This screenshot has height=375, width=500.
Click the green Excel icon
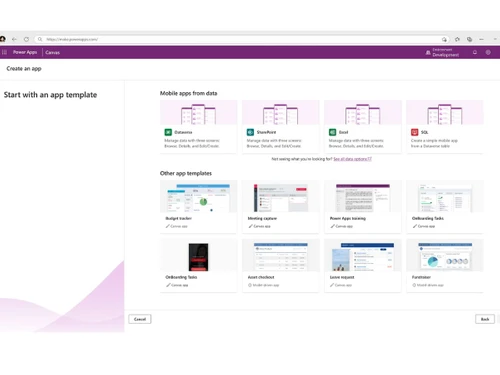click(x=332, y=132)
